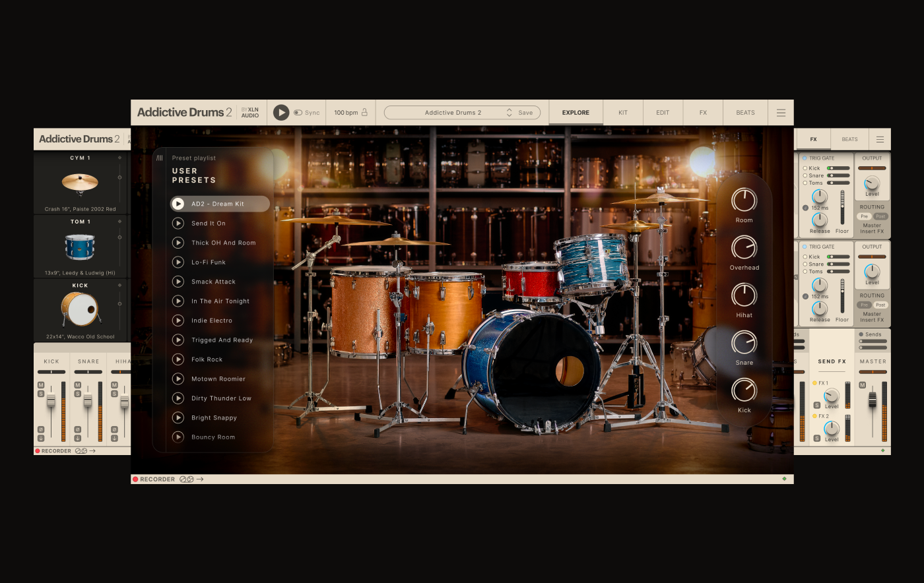Click the down-arrow button on KICK channel
The height and width of the screenshot is (583, 924).
(41, 438)
